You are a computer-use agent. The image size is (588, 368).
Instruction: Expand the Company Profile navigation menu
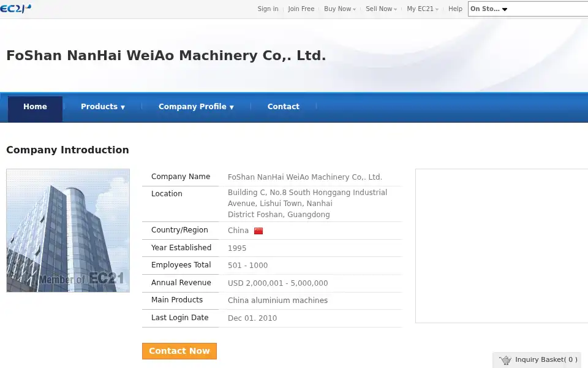click(x=196, y=107)
